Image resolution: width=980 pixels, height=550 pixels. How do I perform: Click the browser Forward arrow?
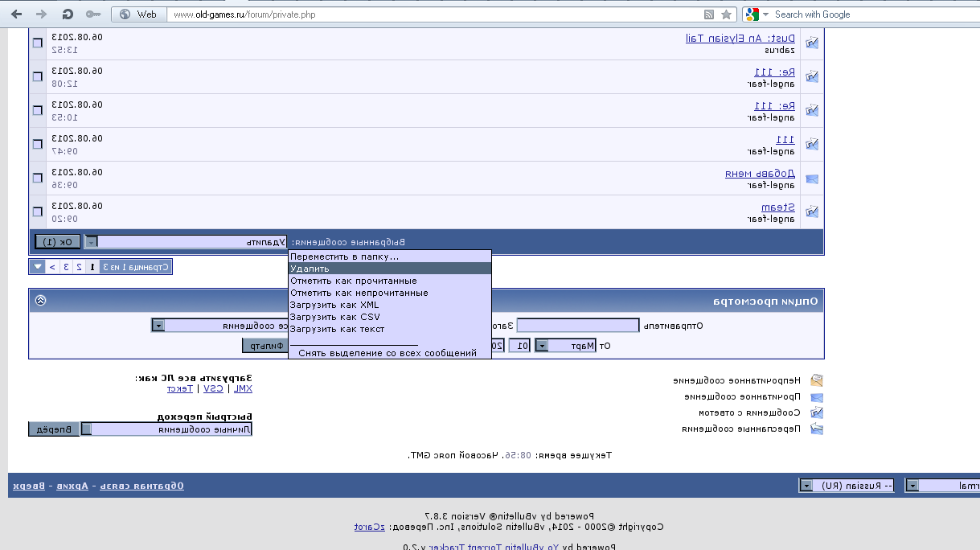coord(42,14)
